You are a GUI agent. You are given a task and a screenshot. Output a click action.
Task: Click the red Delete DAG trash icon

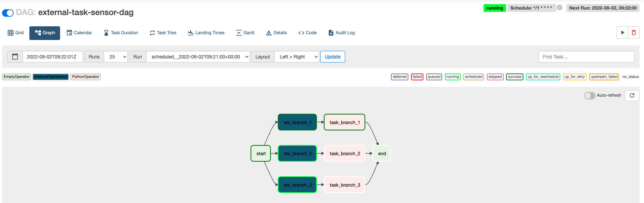(634, 33)
